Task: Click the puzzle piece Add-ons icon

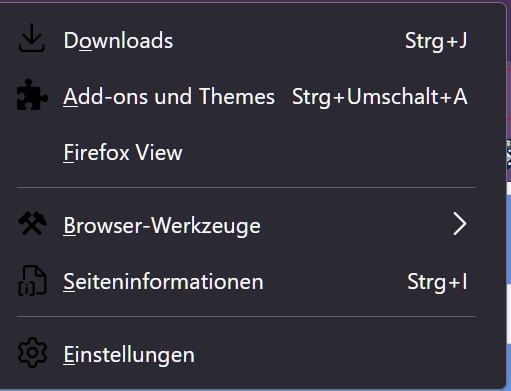Action: (32, 95)
